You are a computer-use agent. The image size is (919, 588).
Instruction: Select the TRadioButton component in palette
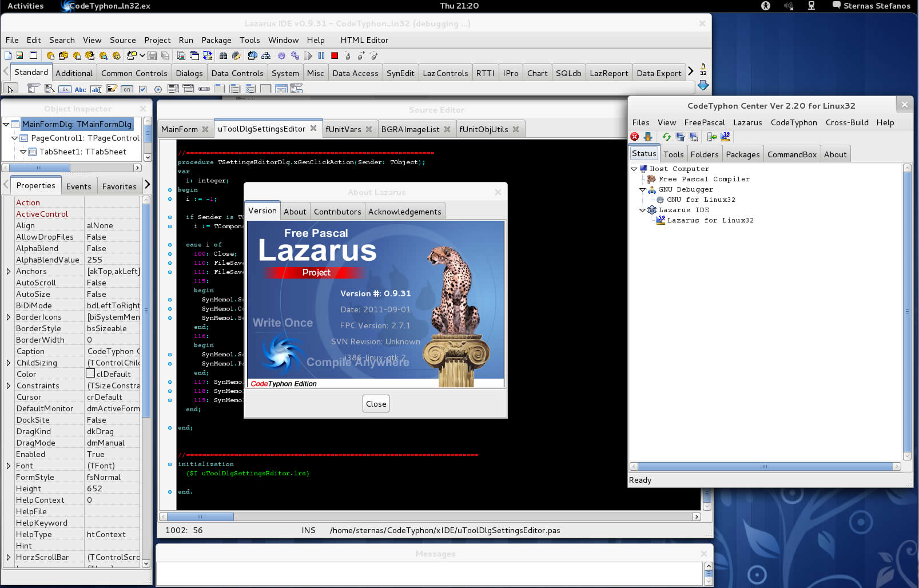tap(158, 89)
